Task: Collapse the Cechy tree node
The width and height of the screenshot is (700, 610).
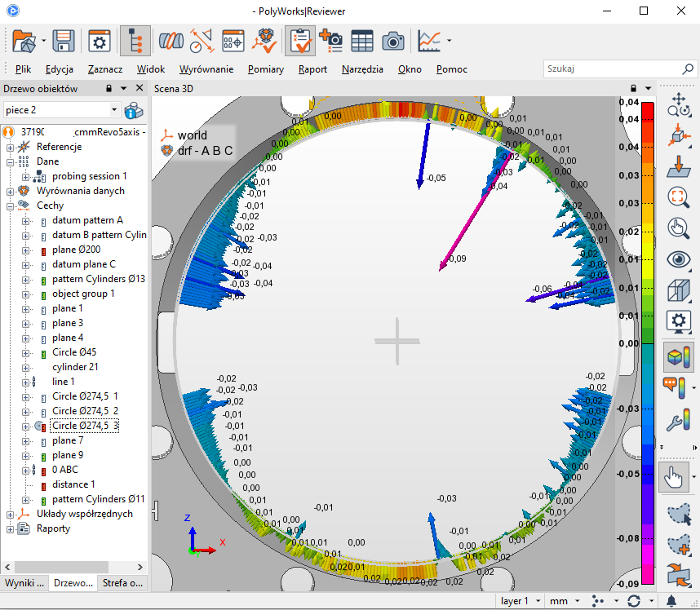Action: coord(10,206)
